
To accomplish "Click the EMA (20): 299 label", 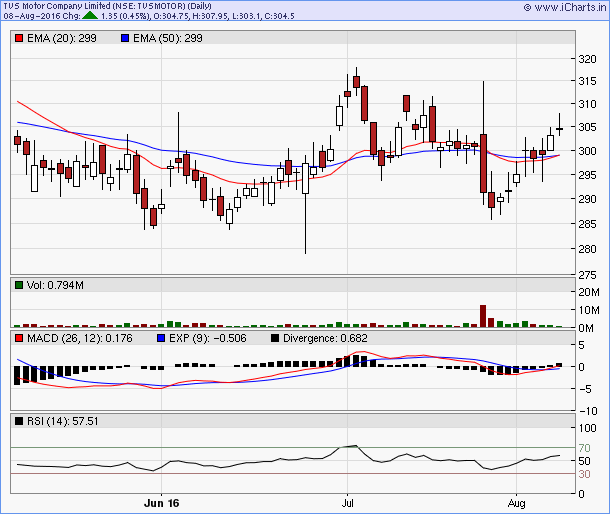I will pyautogui.click(x=61, y=38).
